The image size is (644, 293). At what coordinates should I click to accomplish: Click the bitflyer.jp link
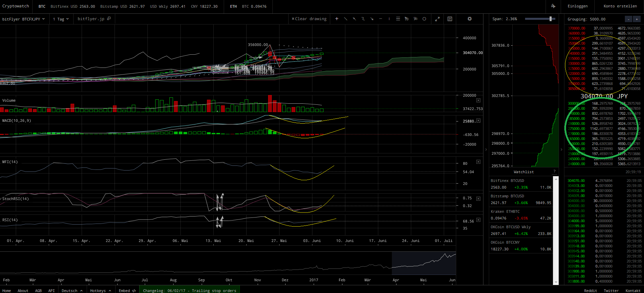click(x=91, y=19)
